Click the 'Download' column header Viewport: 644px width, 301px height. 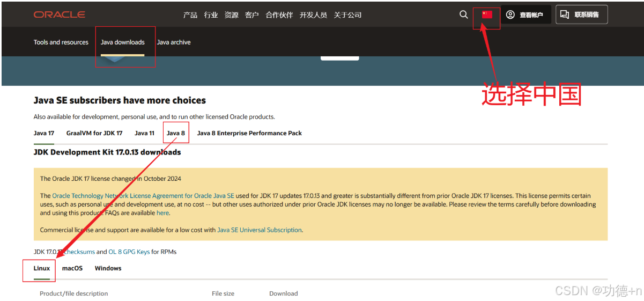tap(284, 293)
